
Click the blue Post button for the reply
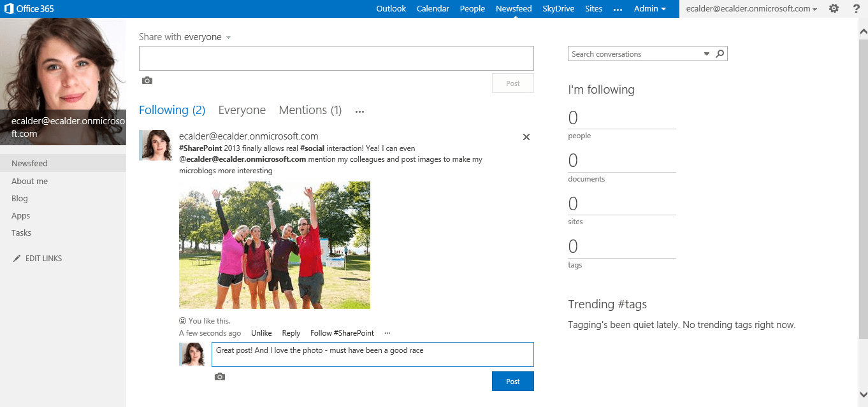pyautogui.click(x=513, y=382)
